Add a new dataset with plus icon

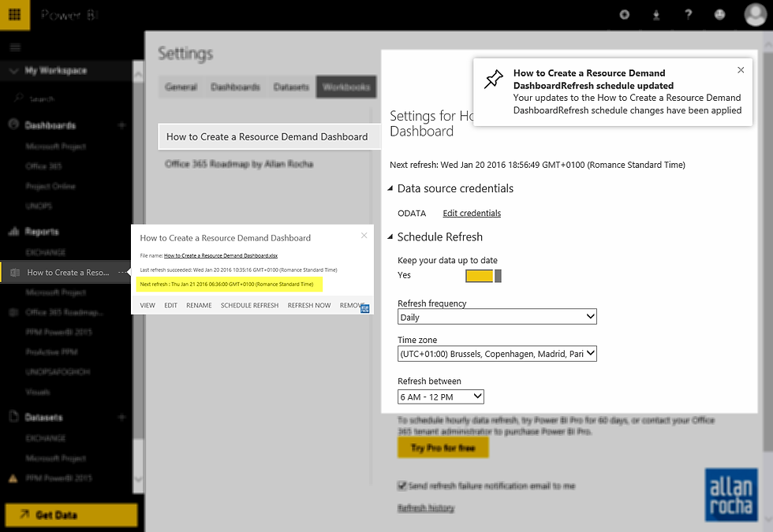(121, 417)
